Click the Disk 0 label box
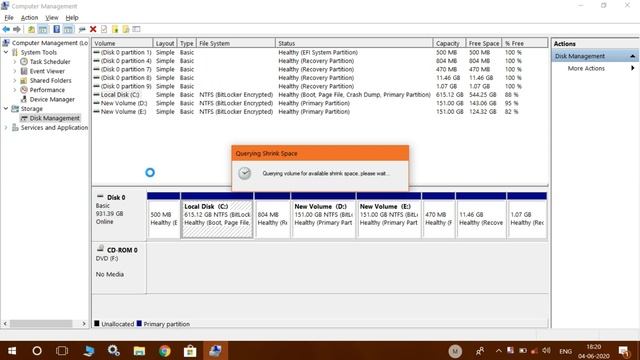The width and height of the screenshot is (640, 360). point(119,215)
